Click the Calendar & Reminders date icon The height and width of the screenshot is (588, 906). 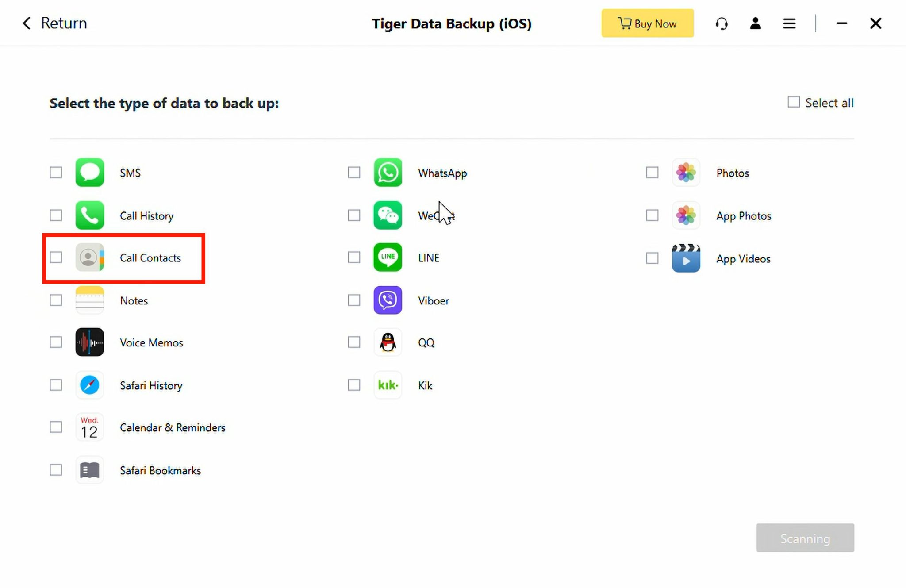89,427
